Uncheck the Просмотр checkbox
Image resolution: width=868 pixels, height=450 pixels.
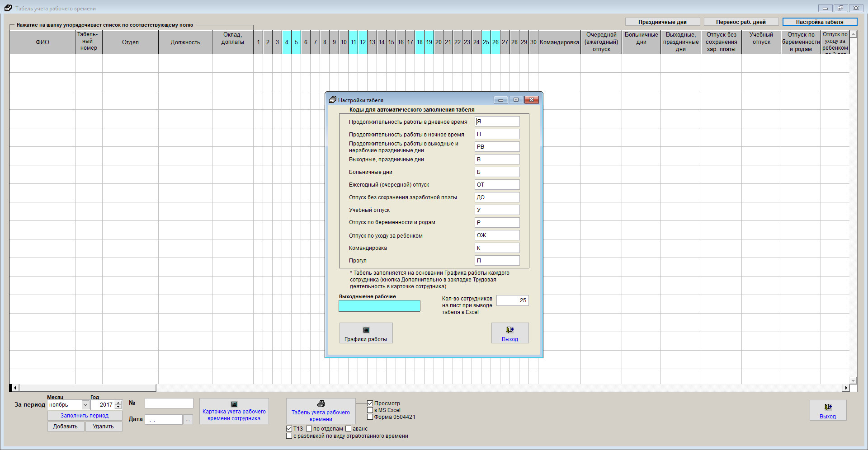click(x=370, y=403)
